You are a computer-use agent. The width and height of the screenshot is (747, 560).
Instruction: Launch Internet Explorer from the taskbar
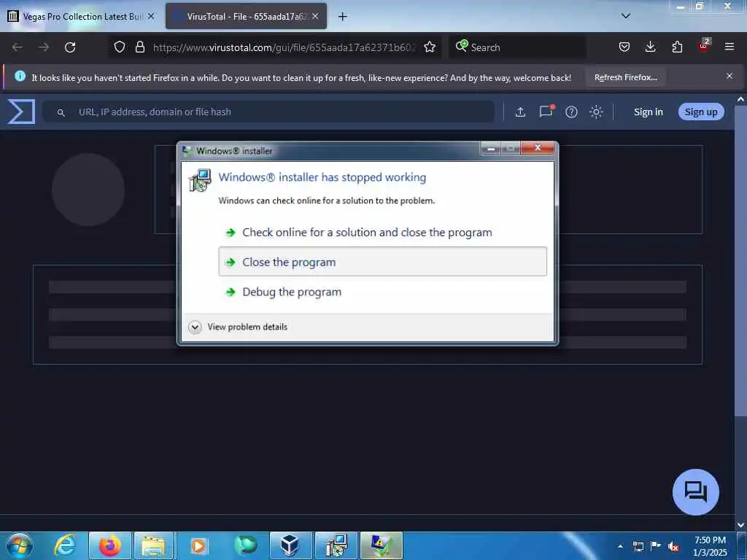(x=64, y=545)
